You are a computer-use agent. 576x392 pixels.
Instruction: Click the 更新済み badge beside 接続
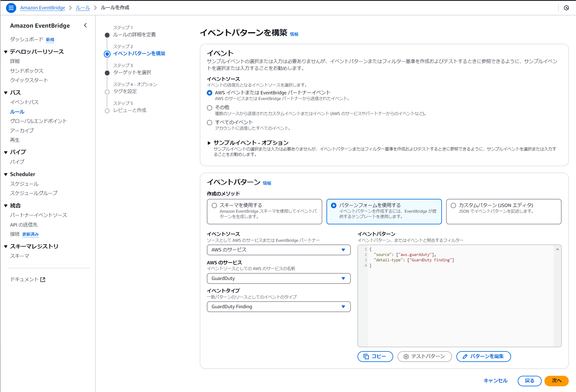[x=30, y=234]
